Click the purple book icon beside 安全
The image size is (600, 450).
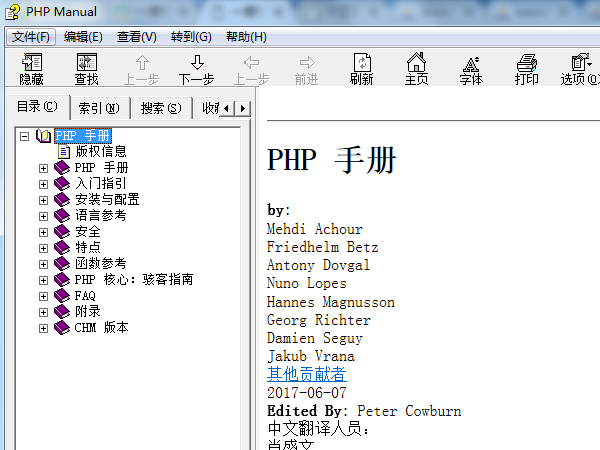click(x=62, y=232)
